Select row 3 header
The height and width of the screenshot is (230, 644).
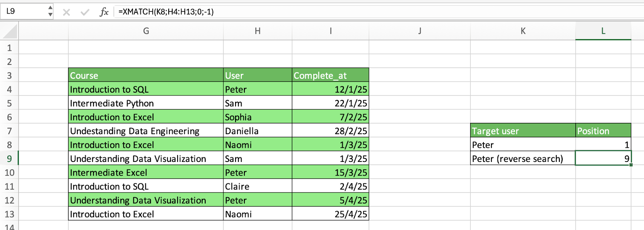click(9, 76)
